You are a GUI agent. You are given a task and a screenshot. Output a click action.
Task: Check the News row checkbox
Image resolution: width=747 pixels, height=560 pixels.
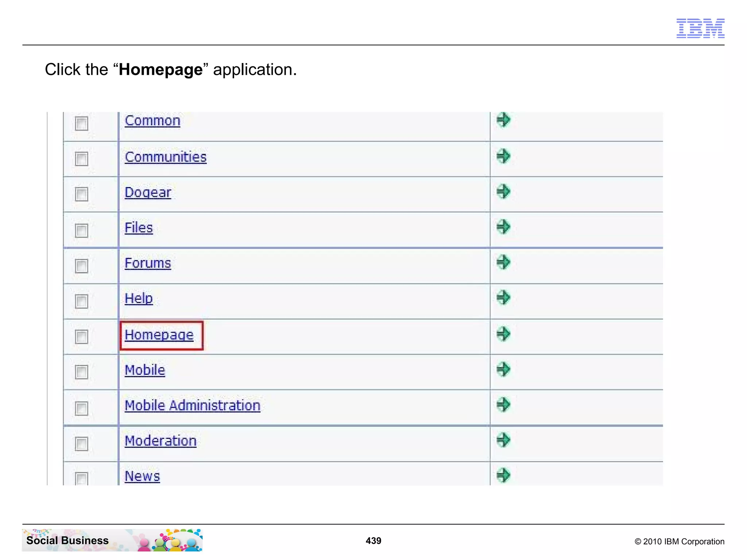point(81,478)
